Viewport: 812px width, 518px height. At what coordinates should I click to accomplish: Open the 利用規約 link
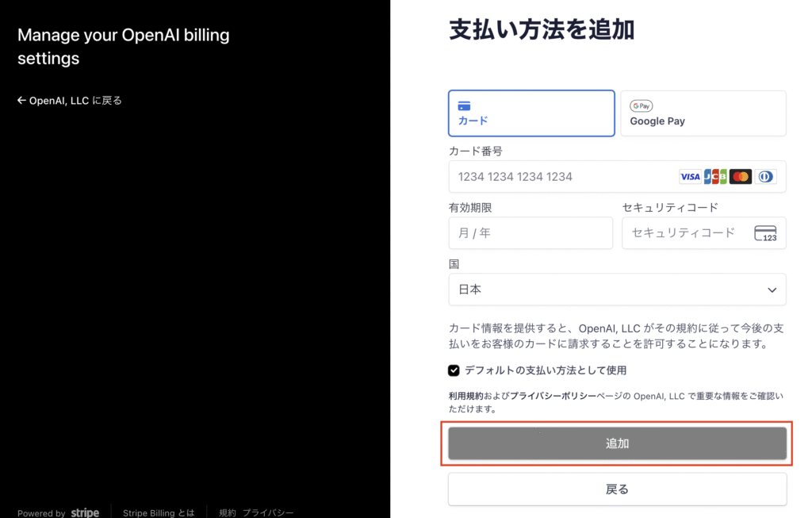(465, 397)
